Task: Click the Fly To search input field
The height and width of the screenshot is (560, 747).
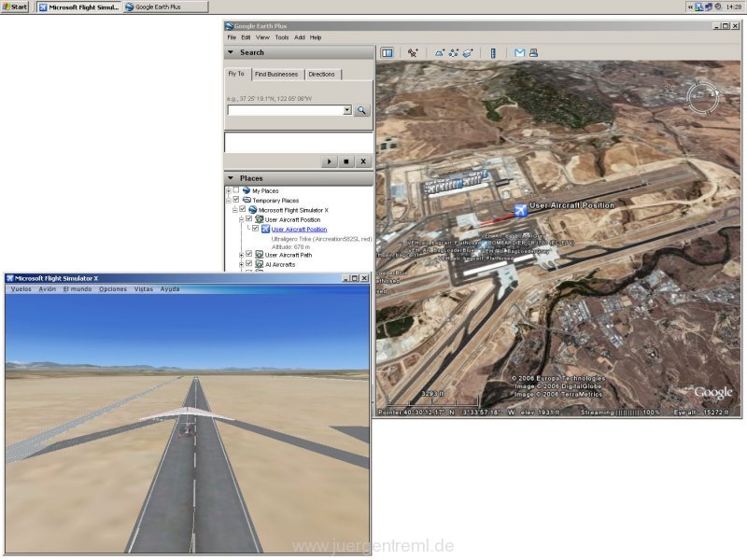Action: coord(286,110)
